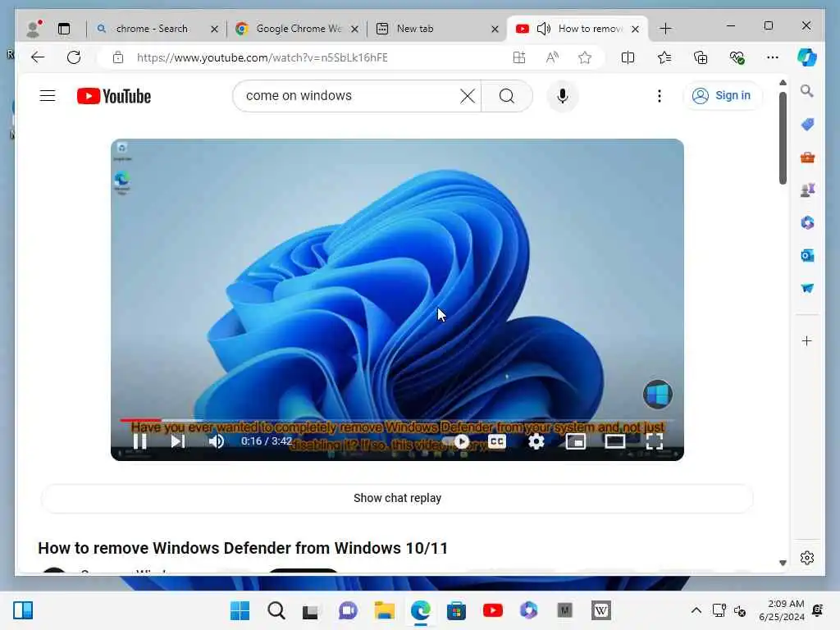
Task: Mute tab via speaker icon on tab
Action: tap(543, 29)
